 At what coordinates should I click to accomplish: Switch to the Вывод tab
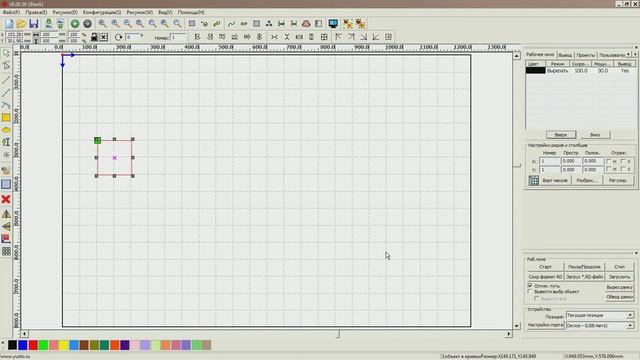click(565, 55)
